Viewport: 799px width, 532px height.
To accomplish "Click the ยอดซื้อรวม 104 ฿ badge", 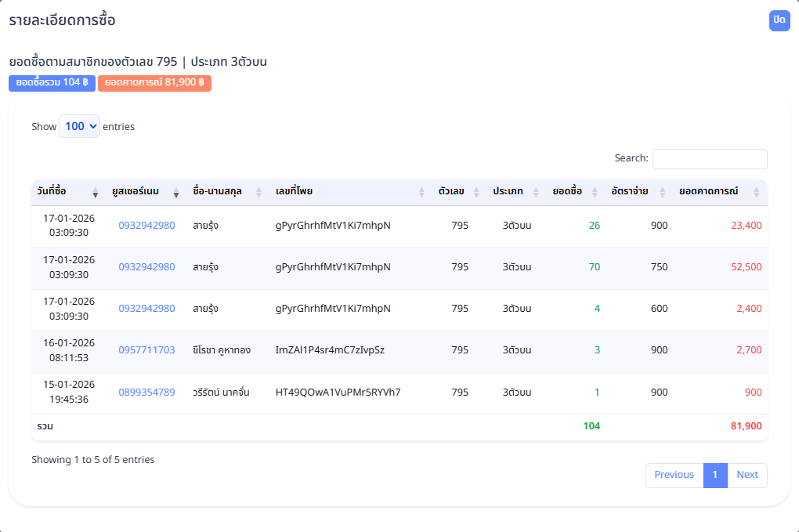I will pos(52,83).
